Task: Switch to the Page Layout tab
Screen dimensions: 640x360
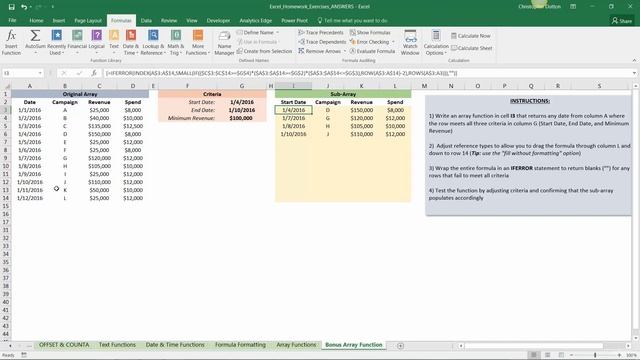Action: point(88,20)
